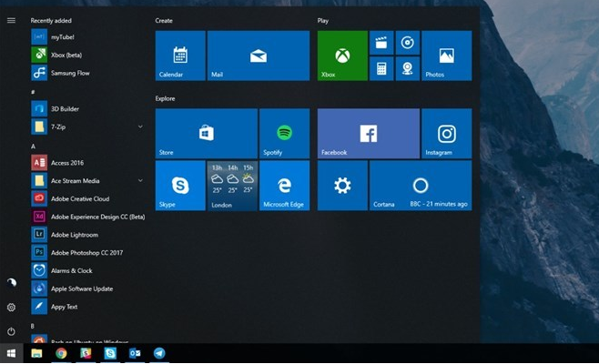Open File Explorer from the taskbar
This screenshot has width=599, height=364.
[36, 353]
